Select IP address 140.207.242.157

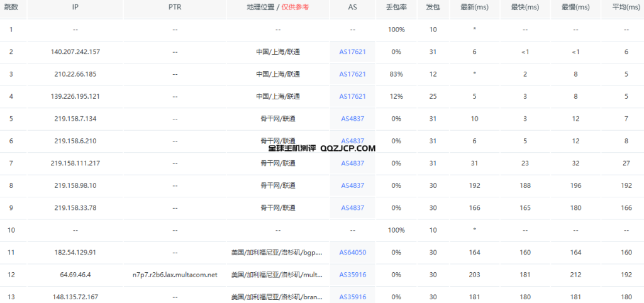[x=75, y=52]
